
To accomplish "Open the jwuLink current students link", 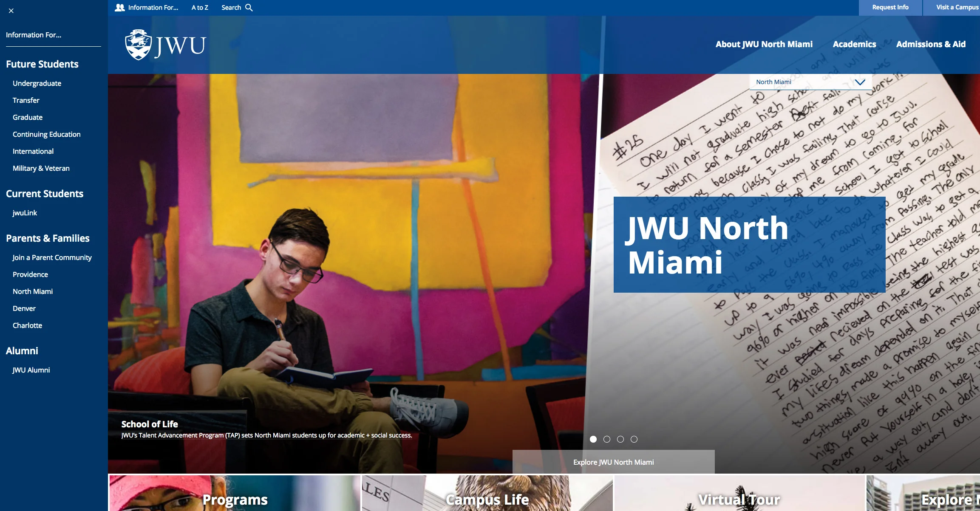I will (x=25, y=213).
